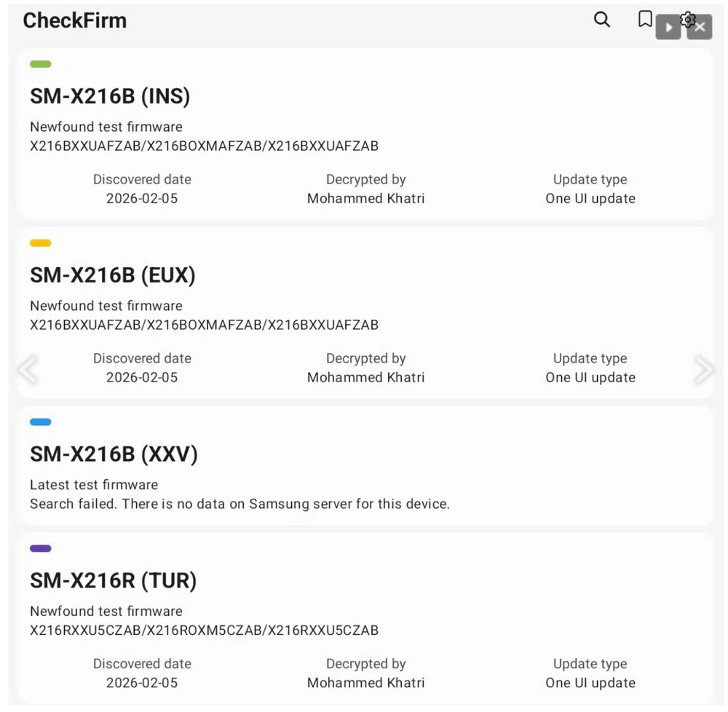Close the overlay with the X button
Image resolution: width=728 pixels, height=712 pixels.
[x=700, y=28]
